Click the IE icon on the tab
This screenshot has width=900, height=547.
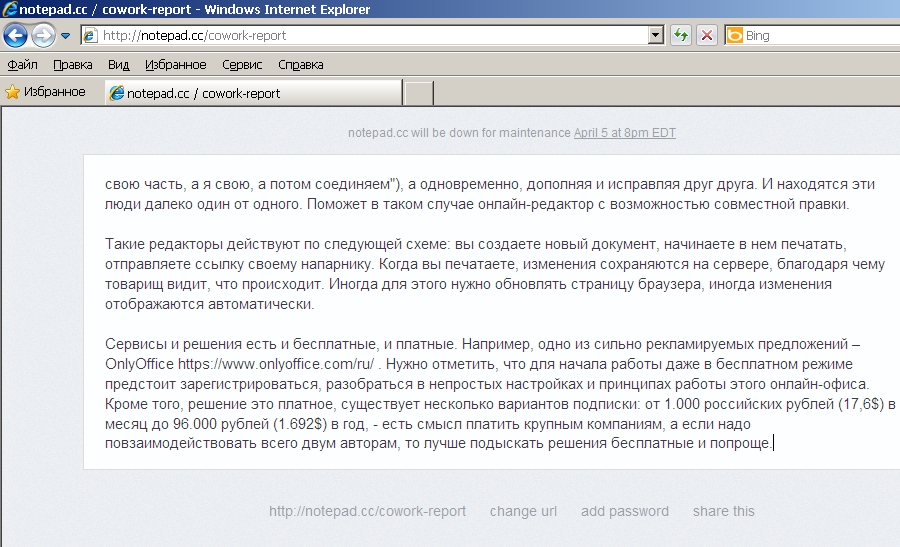(117, 93)
